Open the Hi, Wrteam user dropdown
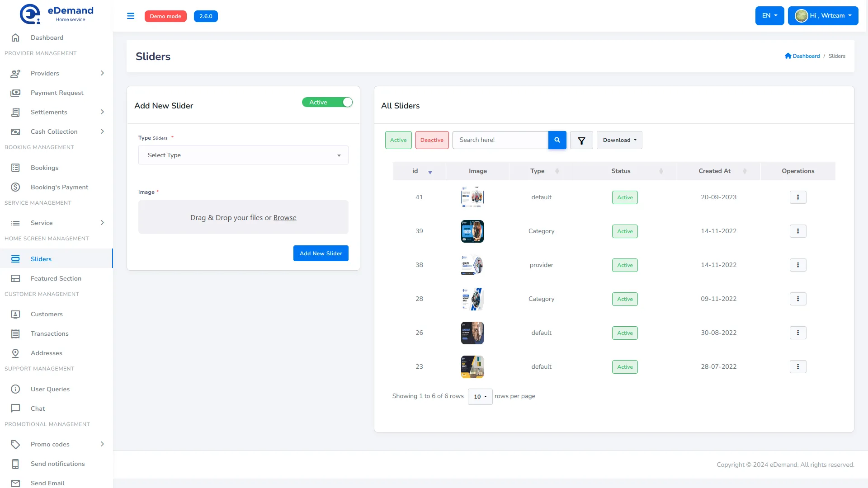The height and width of the screenshot is (488, 868). [x=823, y=16]
